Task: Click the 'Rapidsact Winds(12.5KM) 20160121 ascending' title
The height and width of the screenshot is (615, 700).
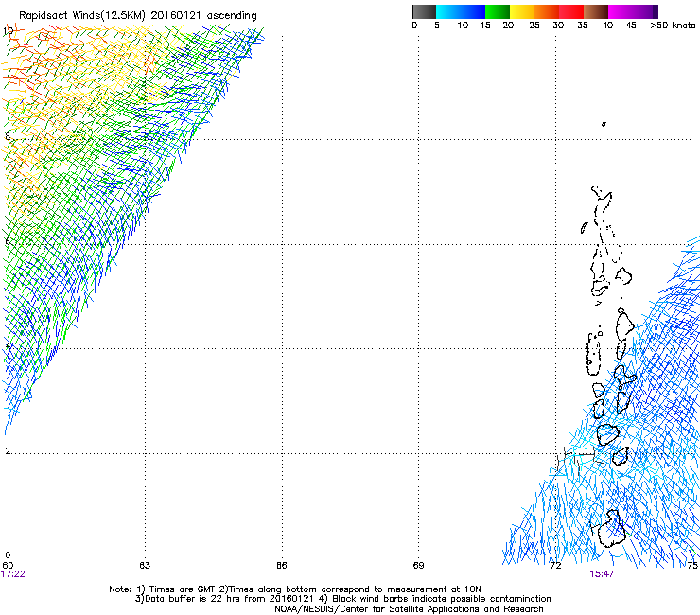Action: pos(138,16)
